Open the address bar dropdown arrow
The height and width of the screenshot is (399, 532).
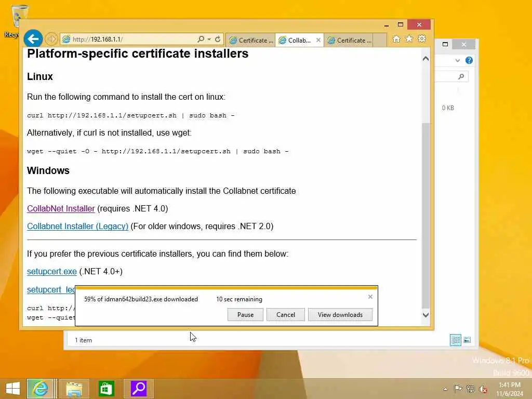209,39
